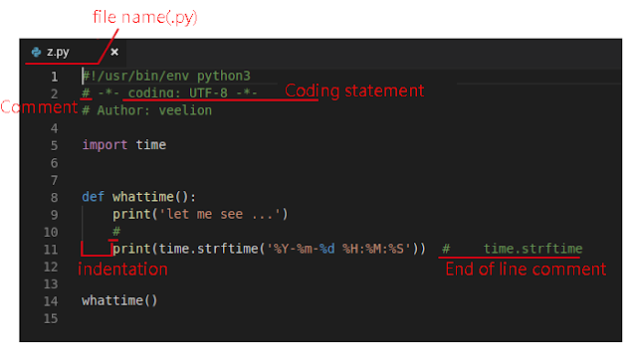Click 'print(' on line 9
The image size is (637, 364).
coord(135,214)
